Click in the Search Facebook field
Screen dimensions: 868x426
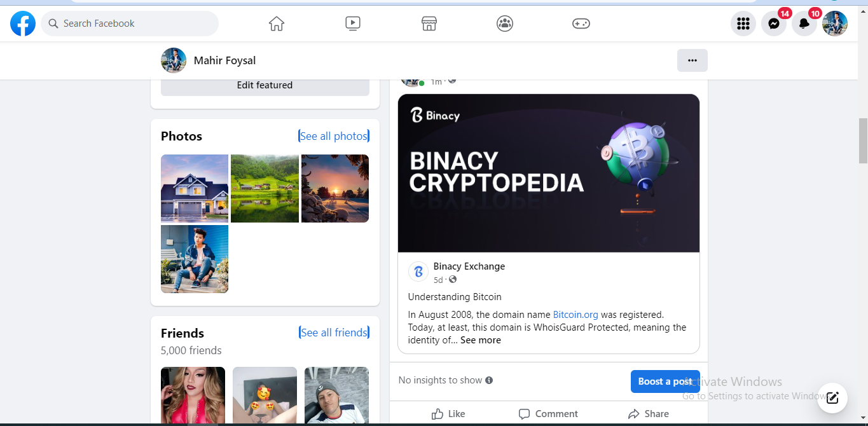pyautogui.click(x=130, y=24)
